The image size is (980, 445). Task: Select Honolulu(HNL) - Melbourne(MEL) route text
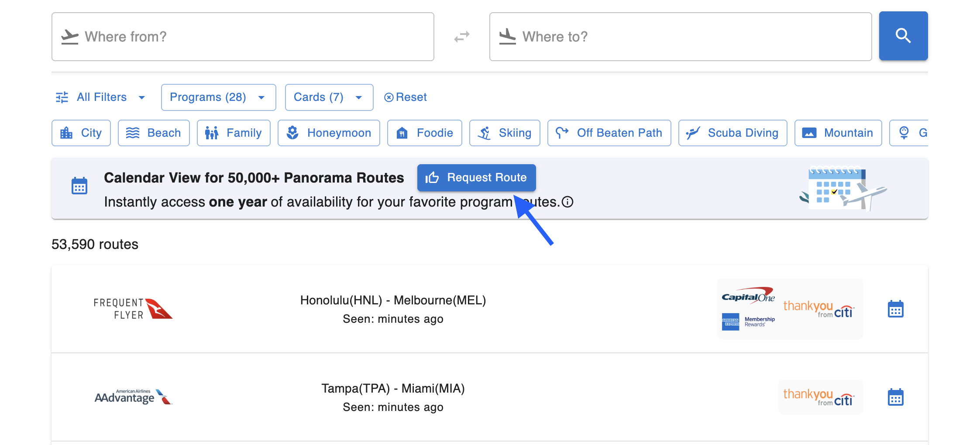point(393,300)
